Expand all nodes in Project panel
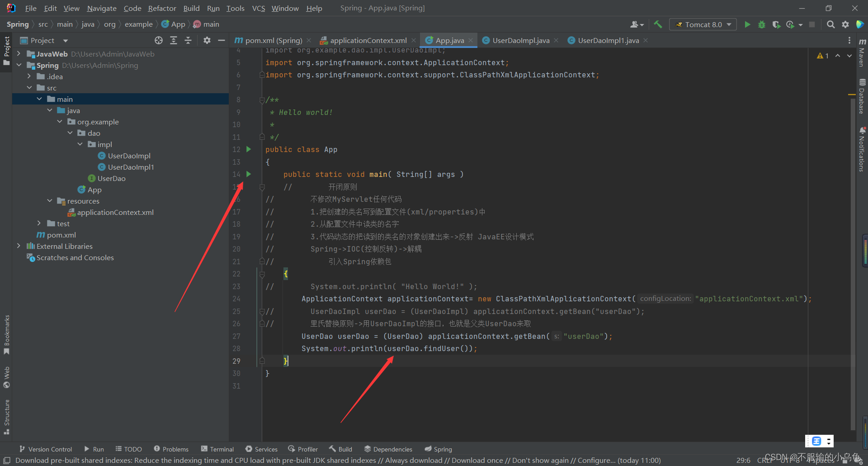This screenshot has height=466, width=868. click(174, 40)
